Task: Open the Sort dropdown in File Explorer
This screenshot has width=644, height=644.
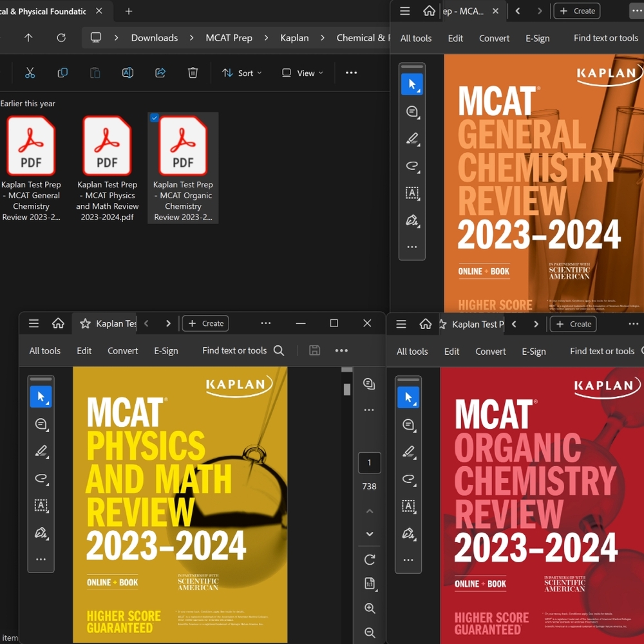Action: (241, 73)
